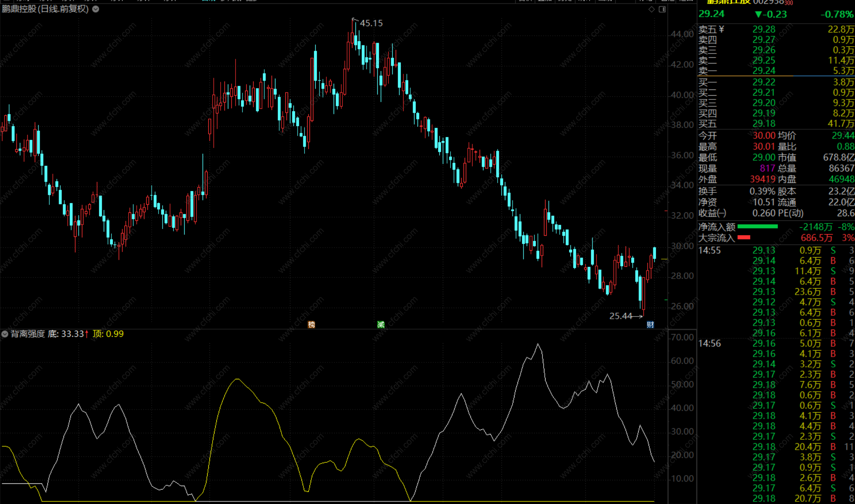This screenshot has height=504, width=855.
Task: Click the 25.44 low price label
Action: click(621, 316)
